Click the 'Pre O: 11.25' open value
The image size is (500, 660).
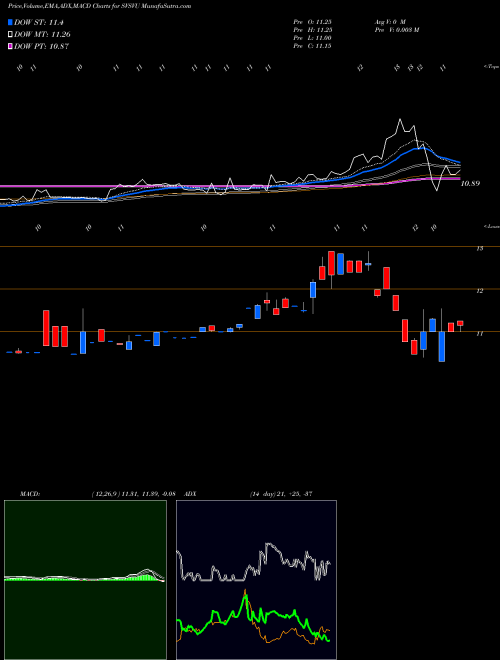[x=312, y=21]
